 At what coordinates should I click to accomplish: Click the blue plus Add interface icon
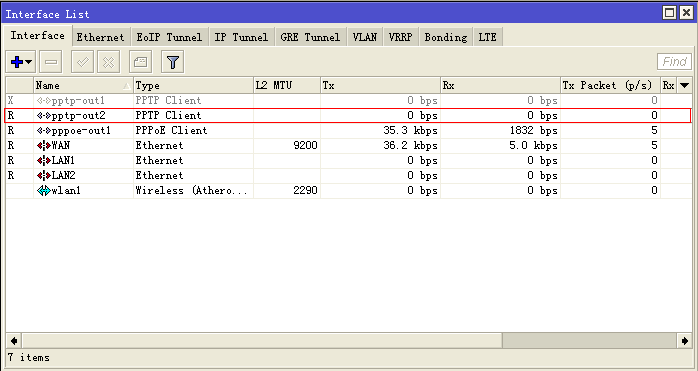pyautogui.click(x=16, y=62)
